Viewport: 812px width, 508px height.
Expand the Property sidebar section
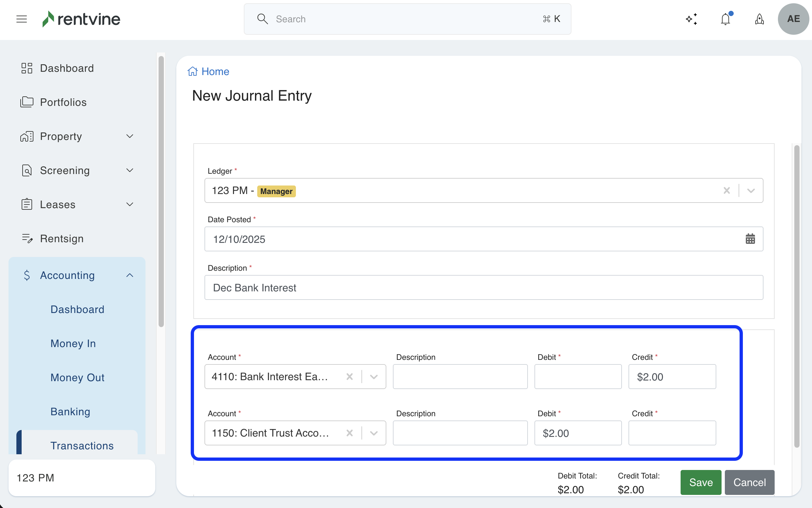(x=130, y=136)
